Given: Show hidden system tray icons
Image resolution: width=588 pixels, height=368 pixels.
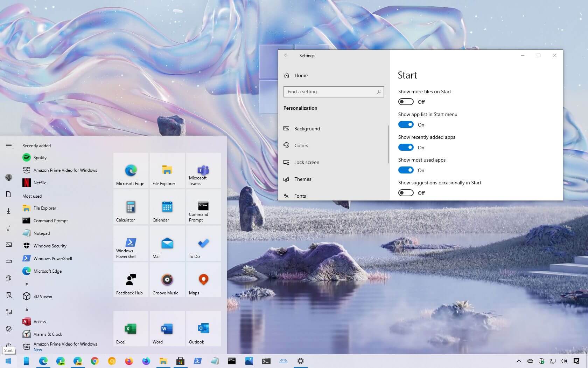Looking at the screenshot, I should 519,361.
